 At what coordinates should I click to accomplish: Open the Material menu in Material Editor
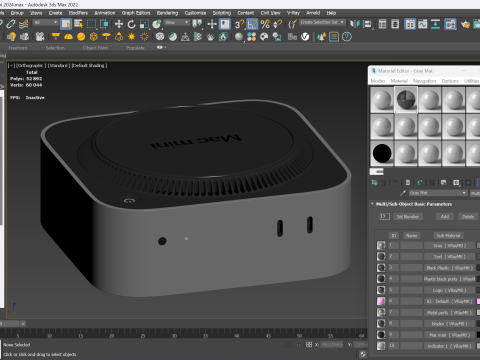pos(399,81)
